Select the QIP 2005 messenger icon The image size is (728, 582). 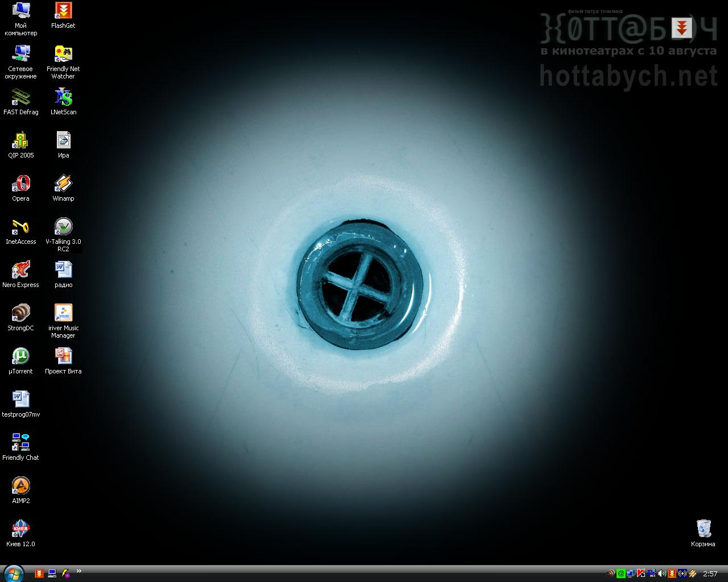pyautogui.click(x=20, y=141)
